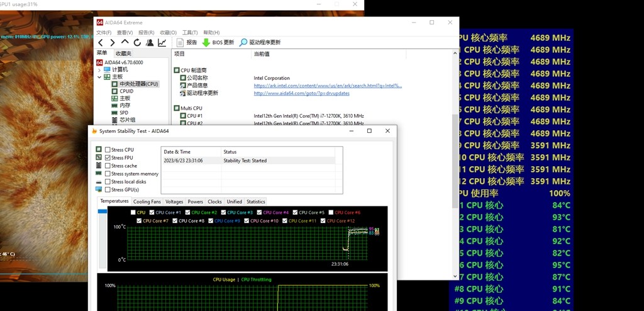Screen dimensions: 644x311
Task: Click the refresh icon in AIDA64 toolbar
Action: (137, 42)
